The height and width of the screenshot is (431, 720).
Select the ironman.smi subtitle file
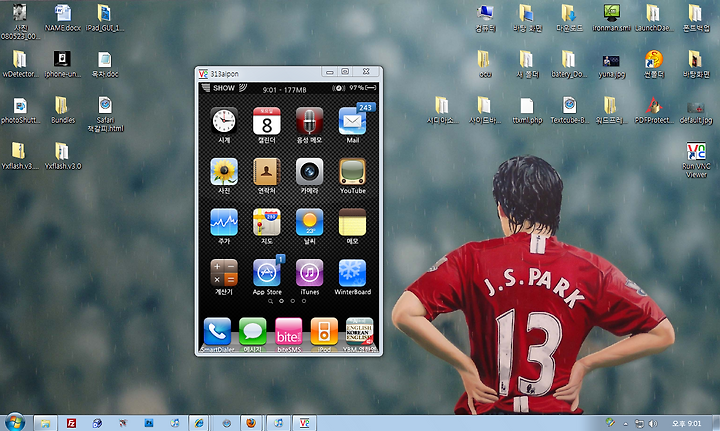click(612, 18)
